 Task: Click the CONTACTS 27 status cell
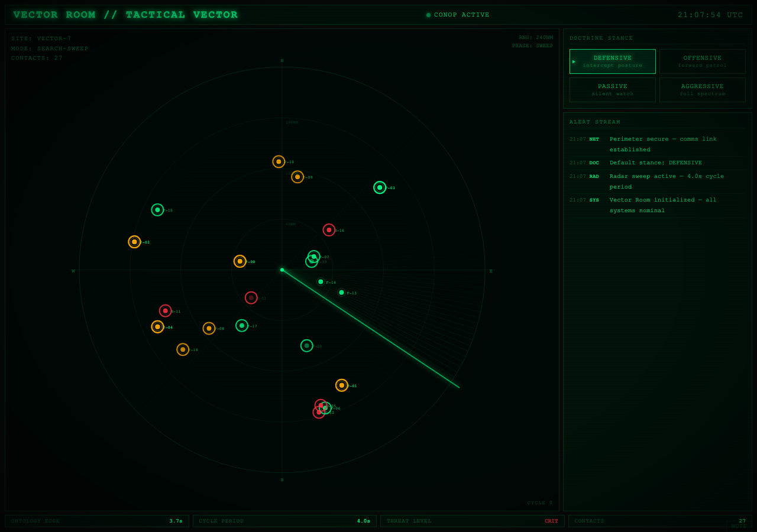pyautogui.click(x=660, y=521)
